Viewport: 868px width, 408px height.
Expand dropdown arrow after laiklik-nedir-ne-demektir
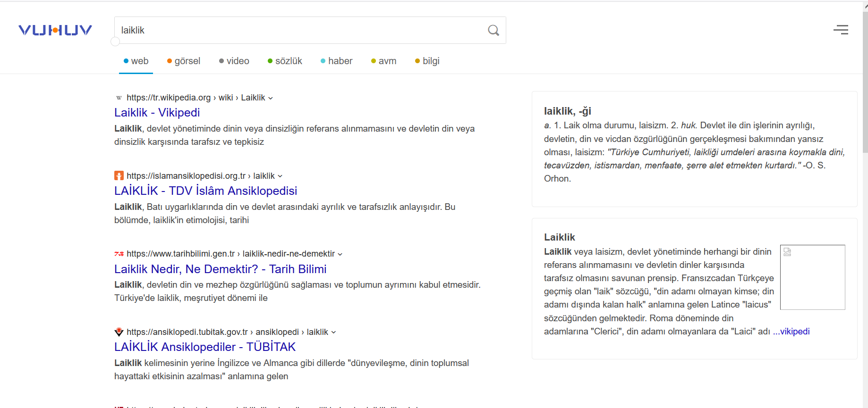[x=340, y=254]
